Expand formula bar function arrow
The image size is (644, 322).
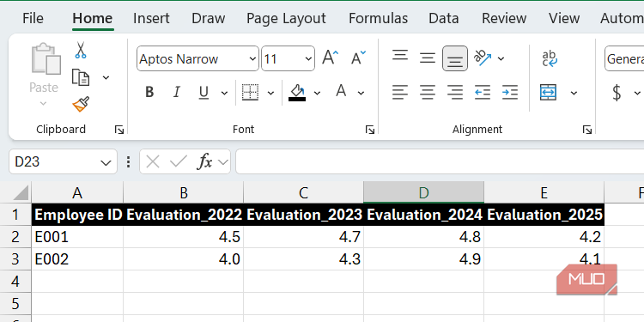click(223, 162)
